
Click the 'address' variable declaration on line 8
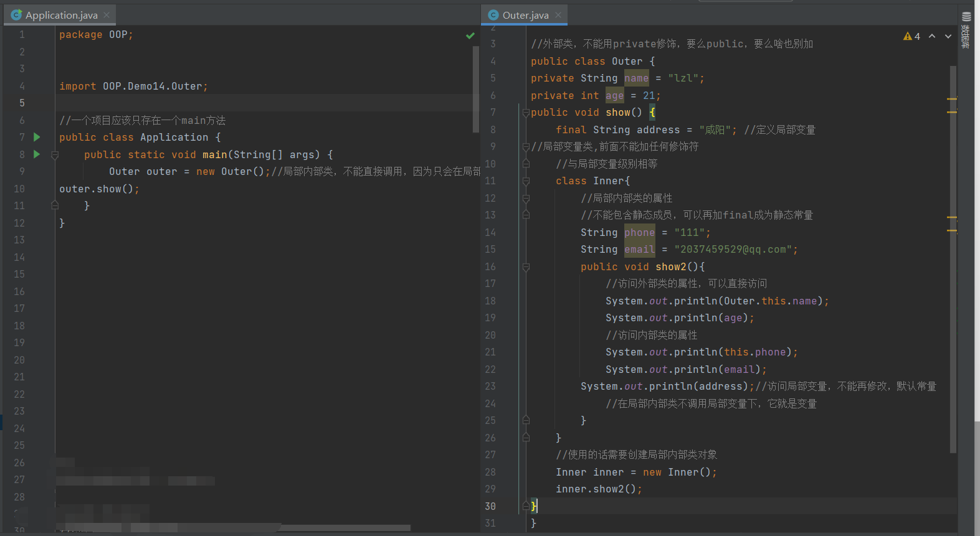[658, 129]
